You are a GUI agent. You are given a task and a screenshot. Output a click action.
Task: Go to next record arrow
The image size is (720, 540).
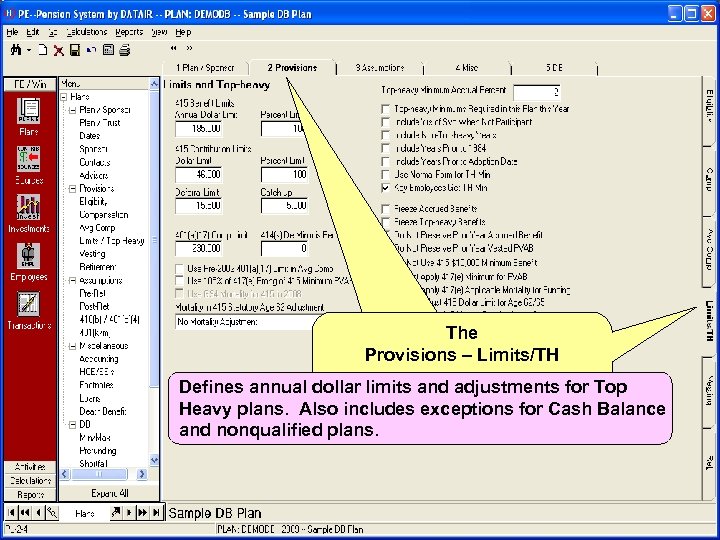(129, 512)
